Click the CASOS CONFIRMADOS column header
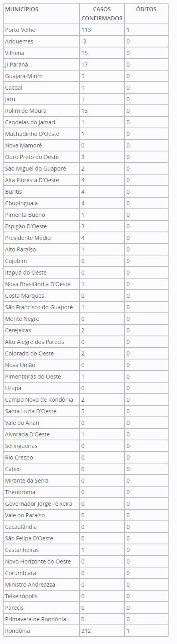The width and height of the screenshot is (177, 644). pos(102,14)
